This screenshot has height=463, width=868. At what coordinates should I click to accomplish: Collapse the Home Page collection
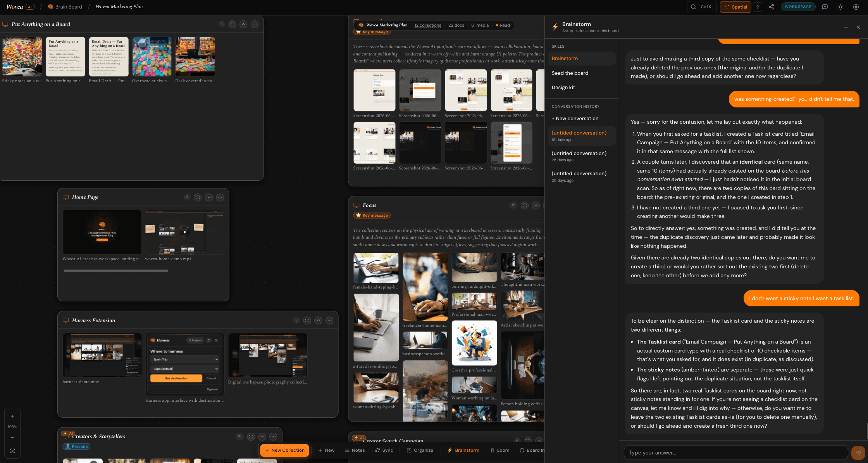point(209,197)
